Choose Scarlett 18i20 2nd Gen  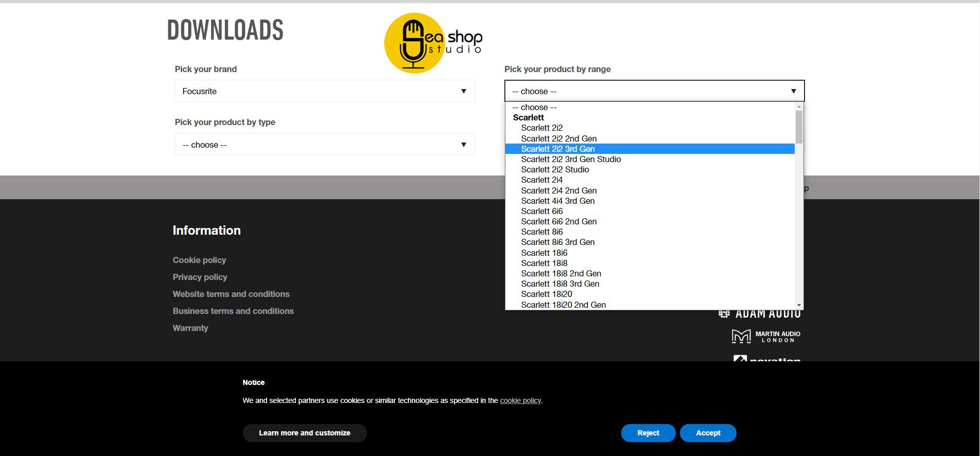pos(650,305)
